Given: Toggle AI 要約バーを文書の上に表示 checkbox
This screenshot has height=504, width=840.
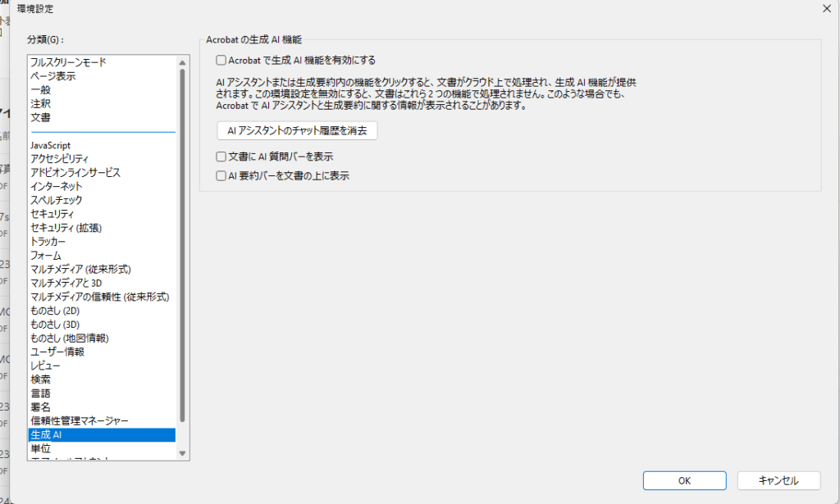Looking at the screenshot, I should click(221, 175).
